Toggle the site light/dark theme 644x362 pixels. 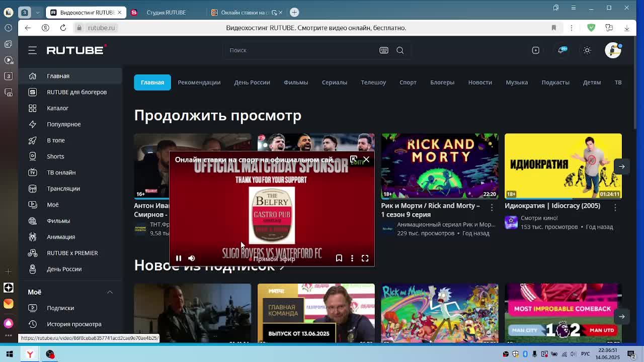(x=587, y=50)
